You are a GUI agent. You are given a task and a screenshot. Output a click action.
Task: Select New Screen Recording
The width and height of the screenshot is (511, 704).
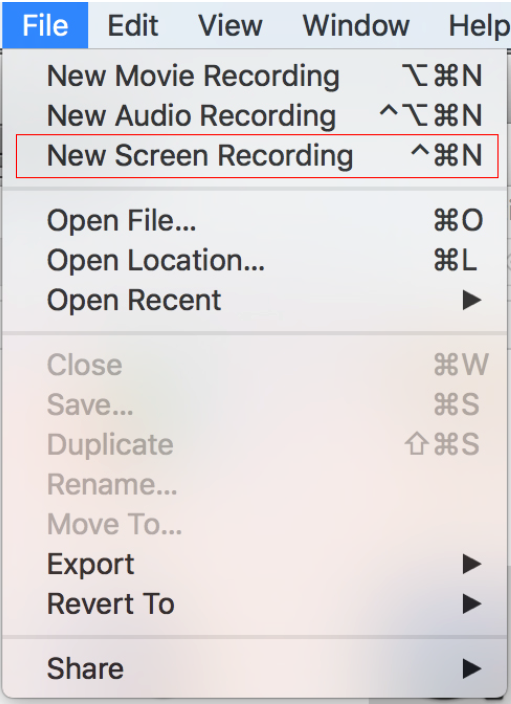tap(255, 156)
